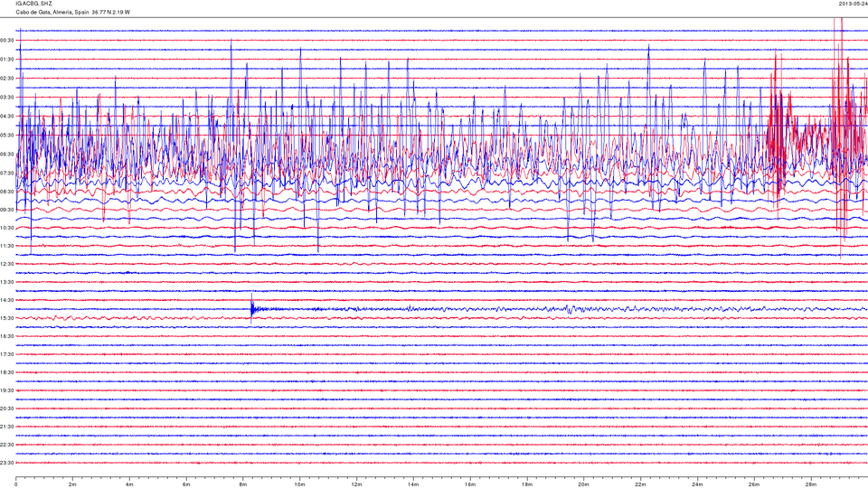Click the 20m tick on the minute axis
This screenshot has width=868, height=488.
pos(583,484)
